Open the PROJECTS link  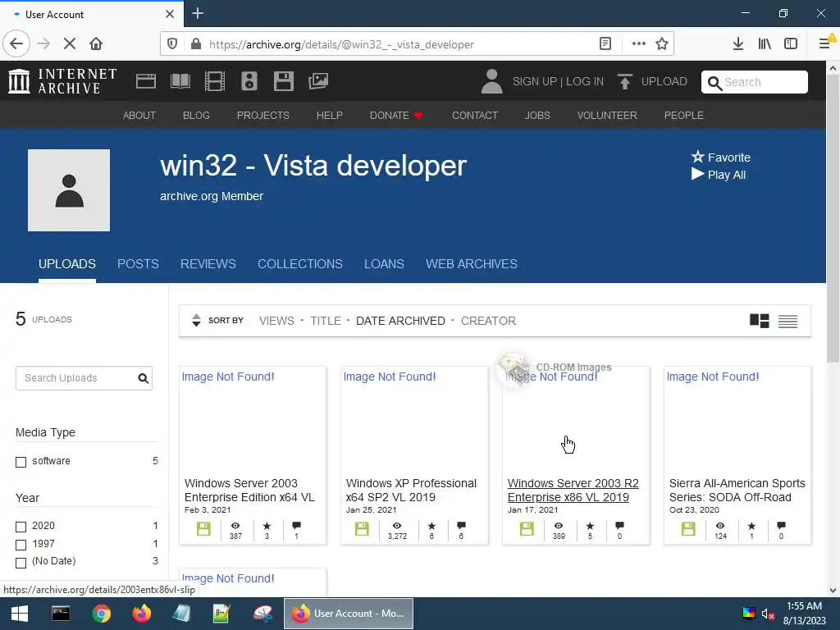click(263, 115)
